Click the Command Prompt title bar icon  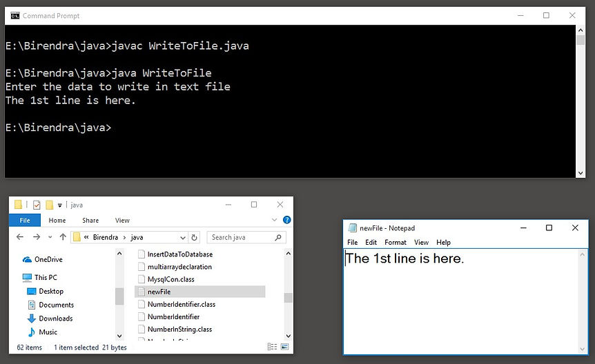click(x=14, y=16)
